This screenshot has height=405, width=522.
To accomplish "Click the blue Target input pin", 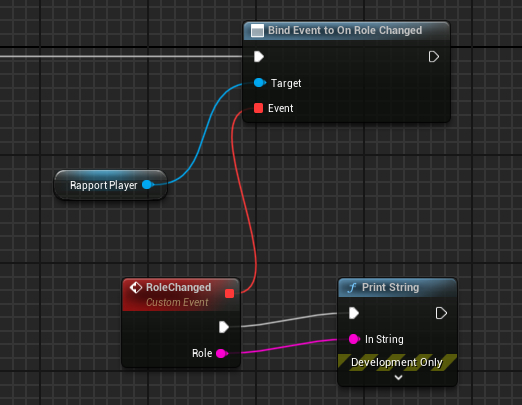I will pos(260,82).
